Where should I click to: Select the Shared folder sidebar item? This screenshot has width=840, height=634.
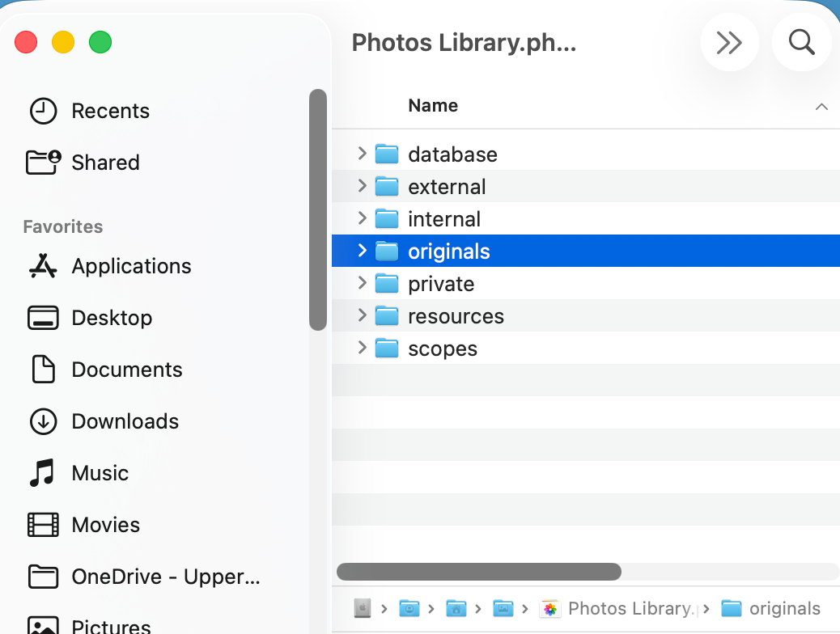coord(105,163)
